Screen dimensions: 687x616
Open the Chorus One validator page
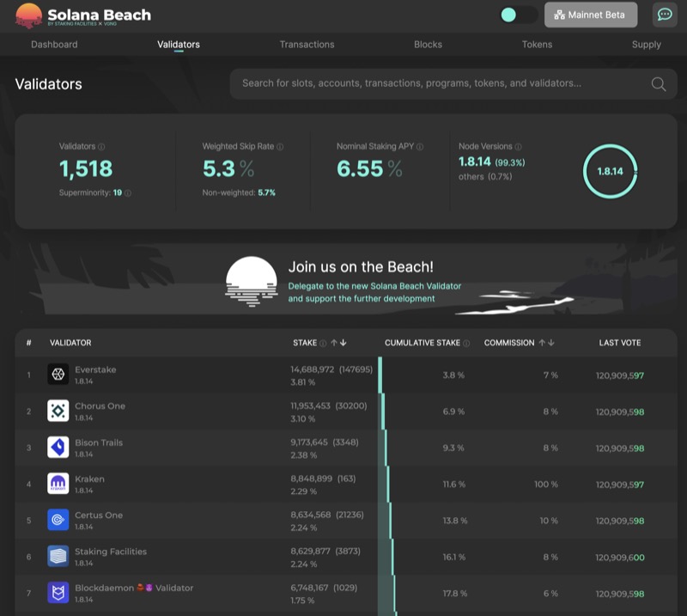[100, 406]
